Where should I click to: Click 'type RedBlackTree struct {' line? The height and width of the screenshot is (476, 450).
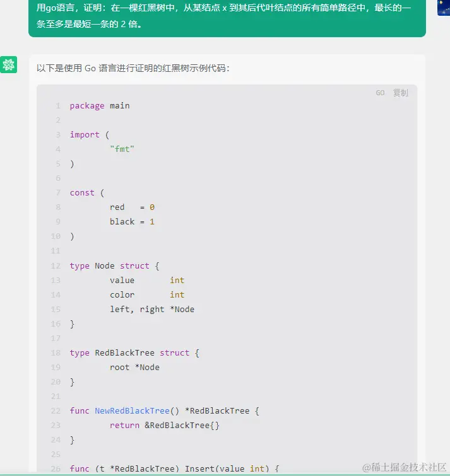tap(134, 353)
